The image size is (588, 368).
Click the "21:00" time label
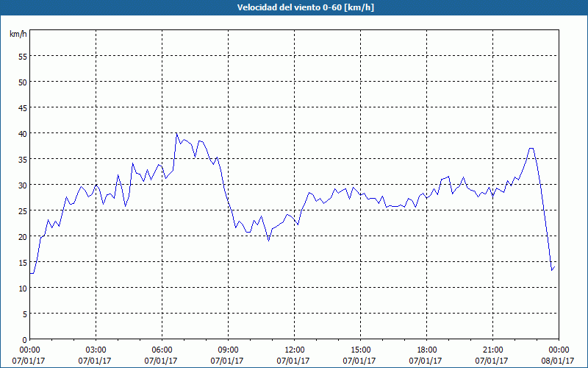click(492, 350)
